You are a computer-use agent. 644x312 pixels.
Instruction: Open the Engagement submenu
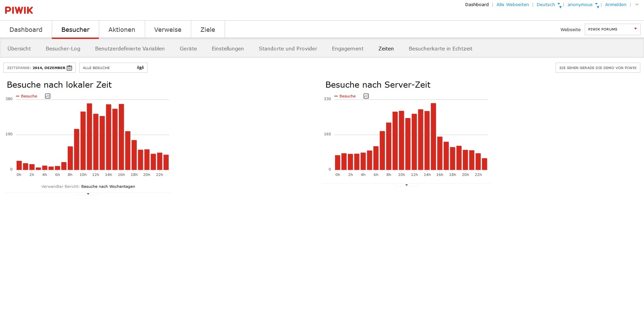[x=348, y=49]
